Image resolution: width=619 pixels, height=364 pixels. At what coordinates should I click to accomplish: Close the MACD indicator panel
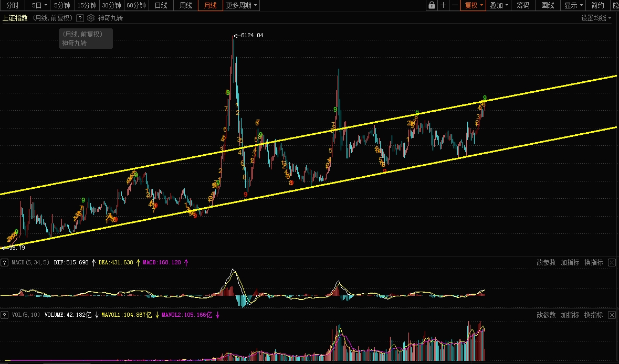(612, 262)
